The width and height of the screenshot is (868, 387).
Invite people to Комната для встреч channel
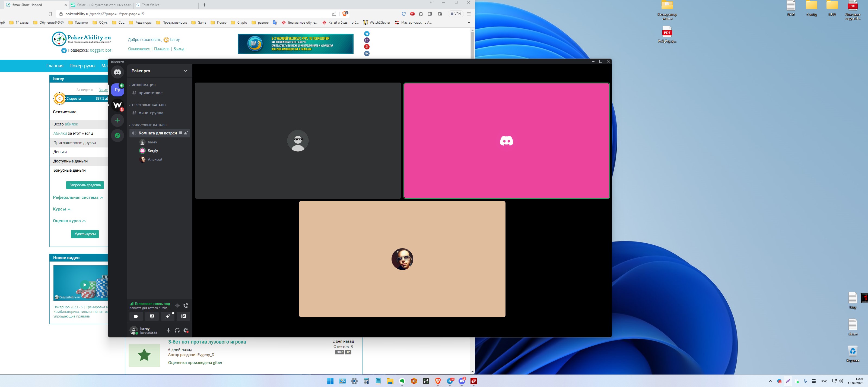[186, 133]
